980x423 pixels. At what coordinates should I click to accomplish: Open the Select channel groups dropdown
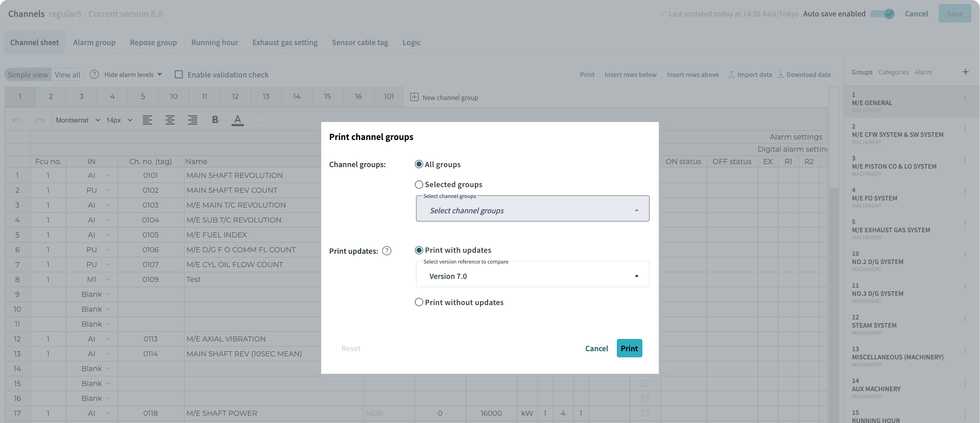(x=533, y=209)
